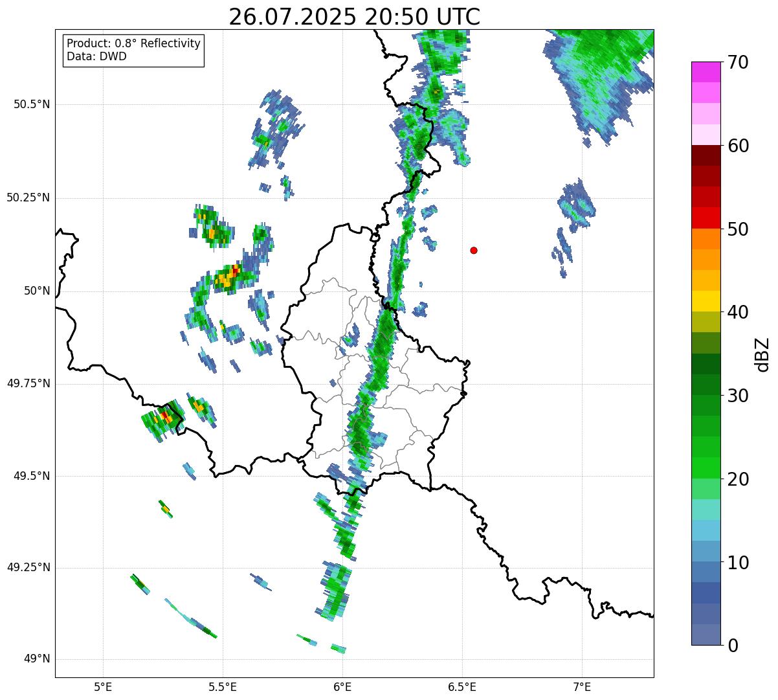Click the dark maroon colorbar segment below 60
Viewport: 778px width, 700px height.
pos(706,155)
